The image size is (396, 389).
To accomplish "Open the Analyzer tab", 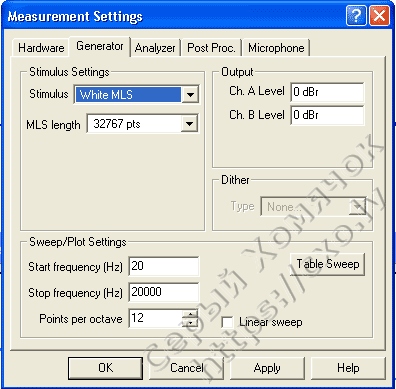I will (x=155, y=48).
